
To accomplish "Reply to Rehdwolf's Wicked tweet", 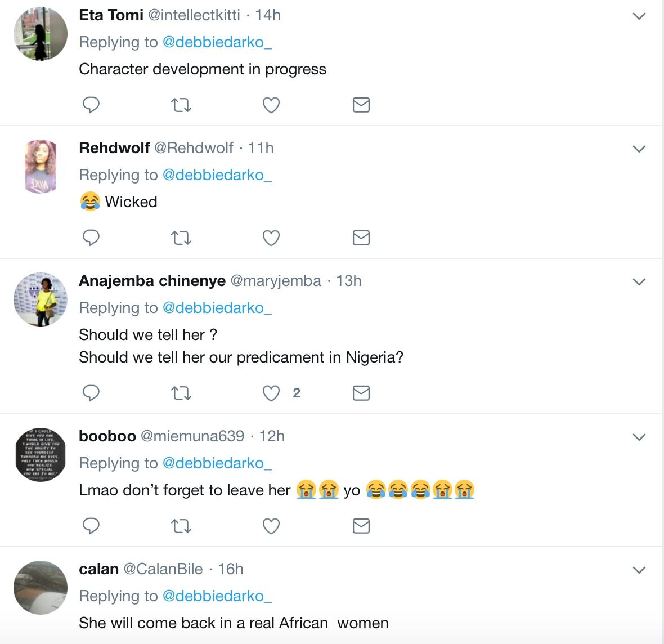I will (x=91, y=238).
